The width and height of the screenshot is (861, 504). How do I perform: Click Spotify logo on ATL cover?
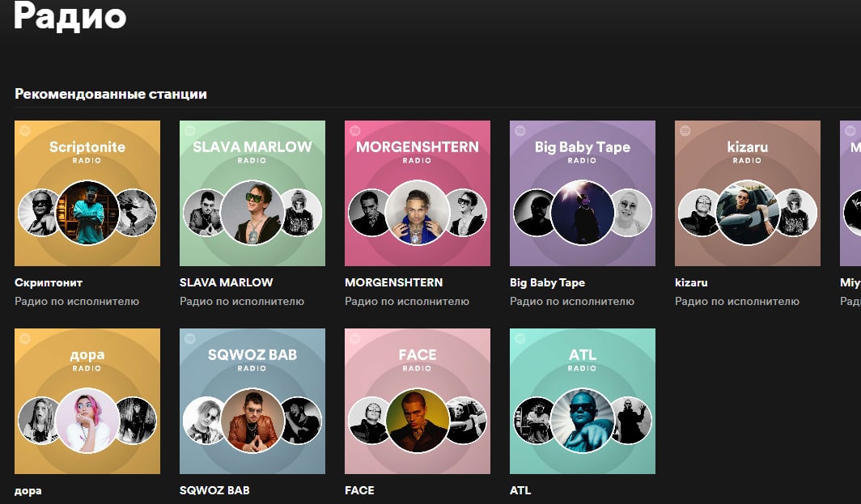(x=520, y=339)
